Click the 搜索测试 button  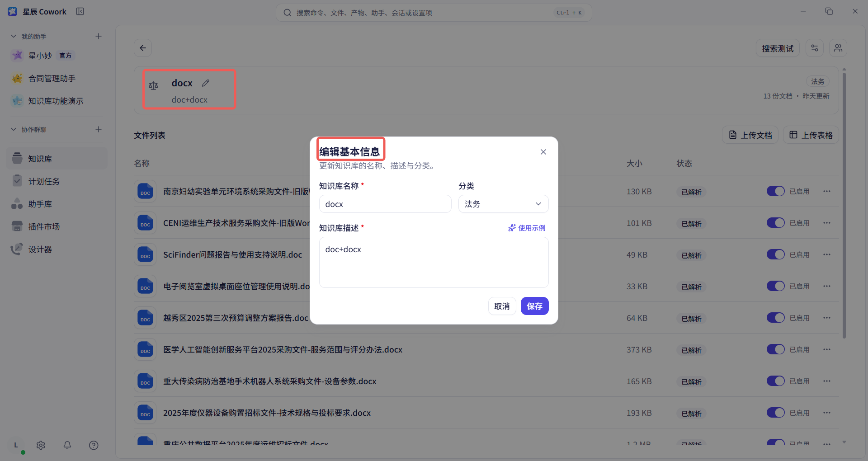click(x=778, y=48)
